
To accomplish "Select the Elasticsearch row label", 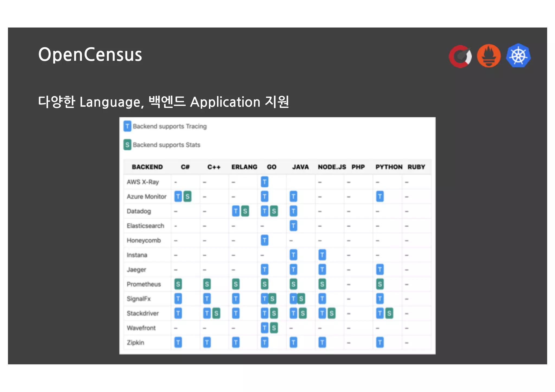I will (x=146, y=226).
